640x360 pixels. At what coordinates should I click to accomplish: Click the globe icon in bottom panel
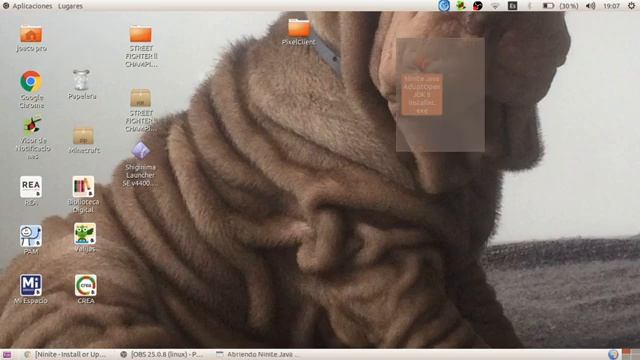(613, 355)
